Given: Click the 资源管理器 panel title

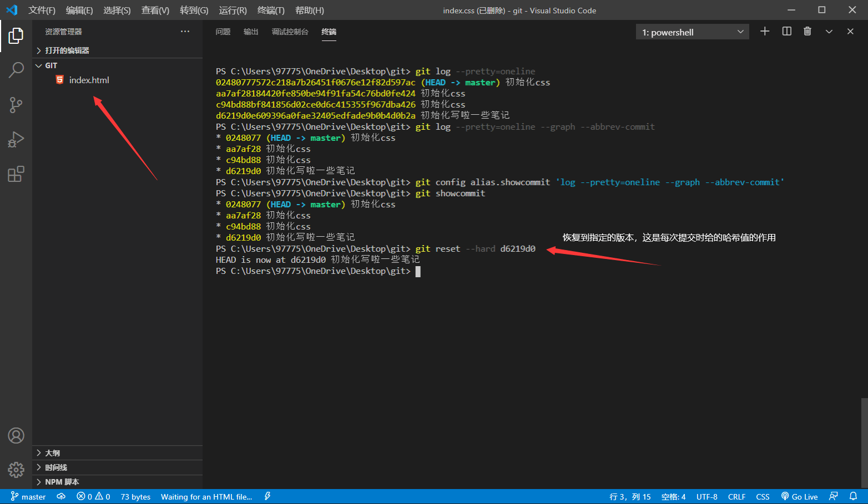Looking at the screenshot, I should [63, 32].
